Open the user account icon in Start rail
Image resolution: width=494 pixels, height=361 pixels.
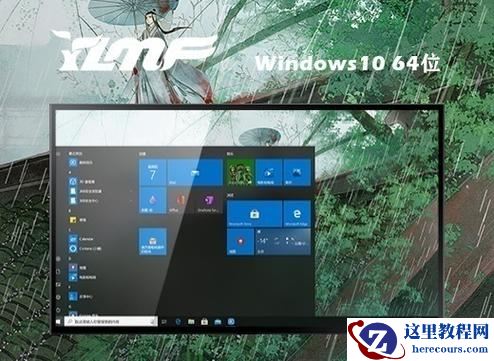click(58, 258)
